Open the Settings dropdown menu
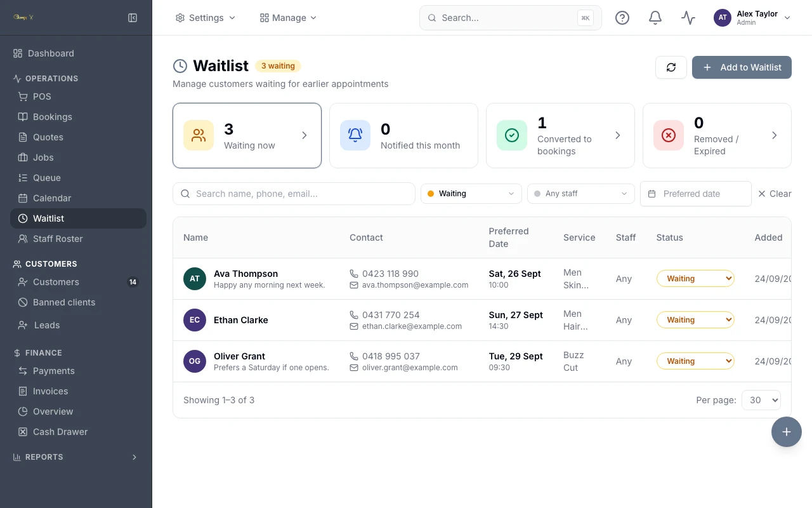 206,18
